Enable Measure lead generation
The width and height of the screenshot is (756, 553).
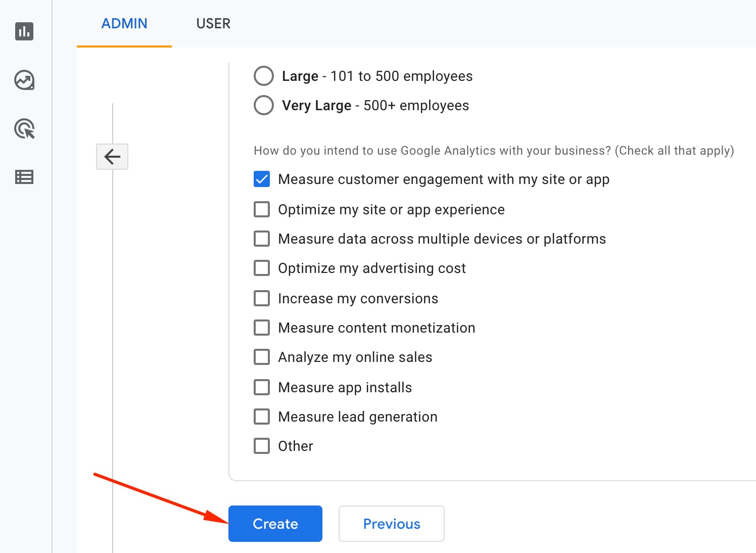261,416
